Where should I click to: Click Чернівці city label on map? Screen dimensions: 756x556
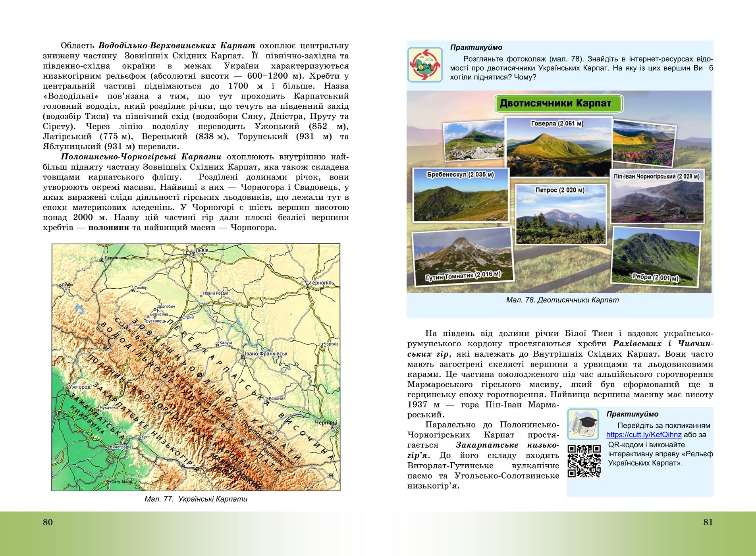(326, 423)
